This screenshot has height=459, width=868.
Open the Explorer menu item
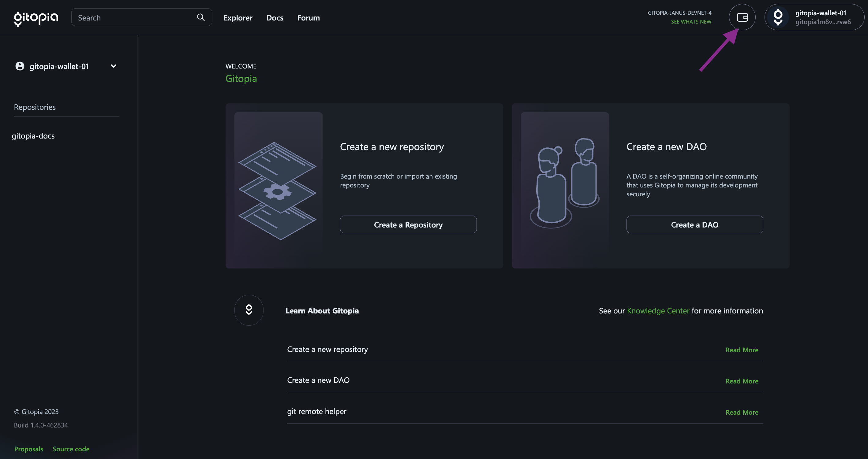pyautogui.click(x=238, y=17)
